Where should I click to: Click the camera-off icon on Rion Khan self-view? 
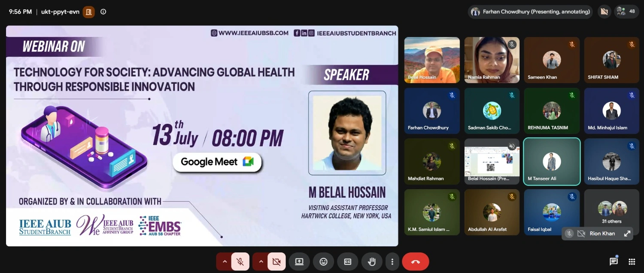[581, 233]
